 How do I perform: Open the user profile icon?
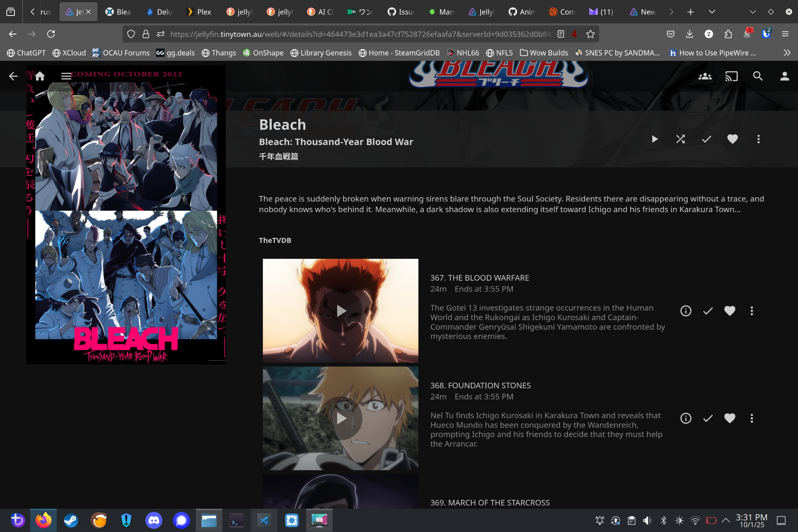(x=784, y=76)
